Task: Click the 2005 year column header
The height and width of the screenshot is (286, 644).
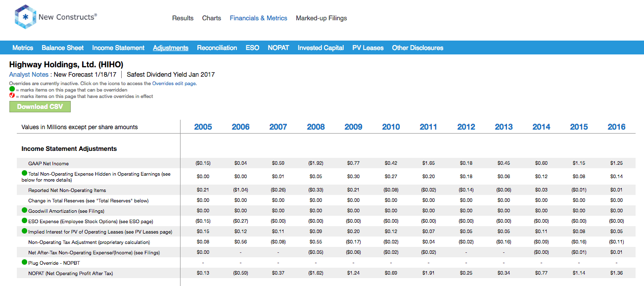Action: 203,127
